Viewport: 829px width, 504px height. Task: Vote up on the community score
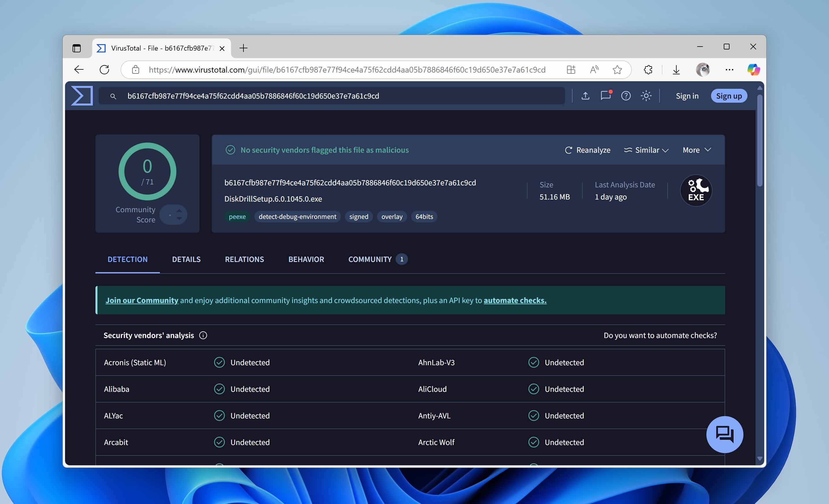[179, 210]
